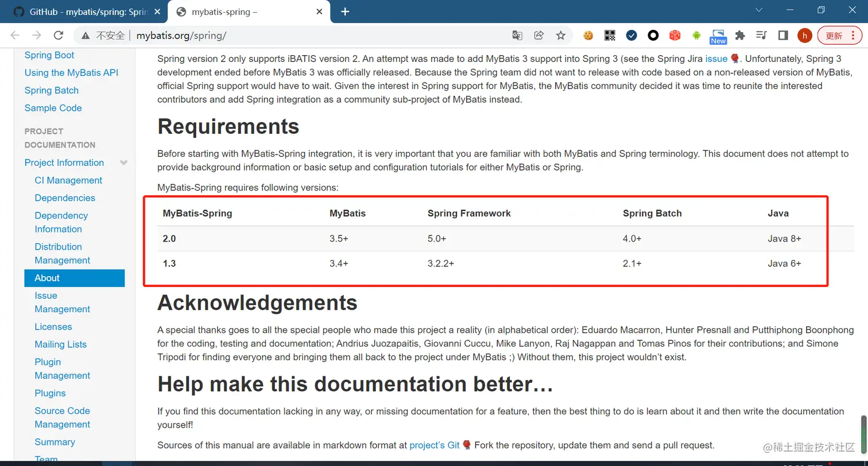Open the project's Git link
This screenshot has height=466, width=868.
435,445
